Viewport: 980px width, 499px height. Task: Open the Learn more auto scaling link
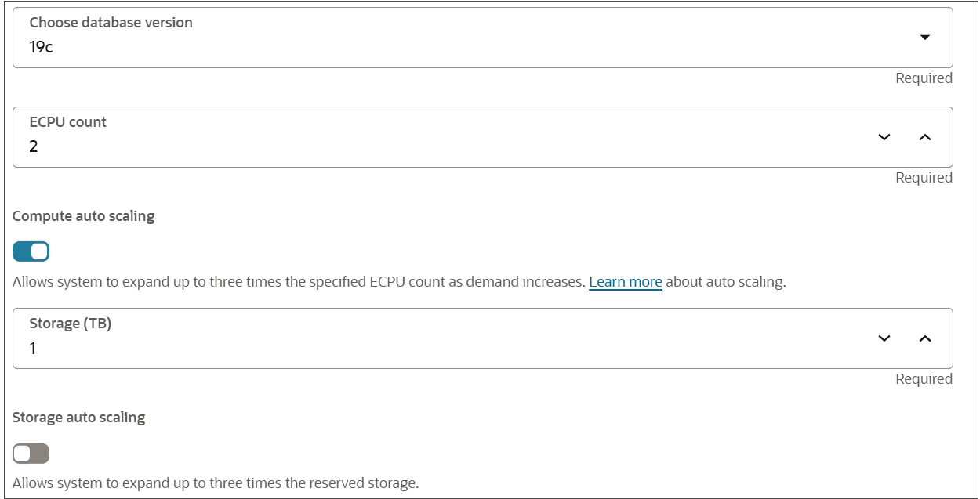625,282
